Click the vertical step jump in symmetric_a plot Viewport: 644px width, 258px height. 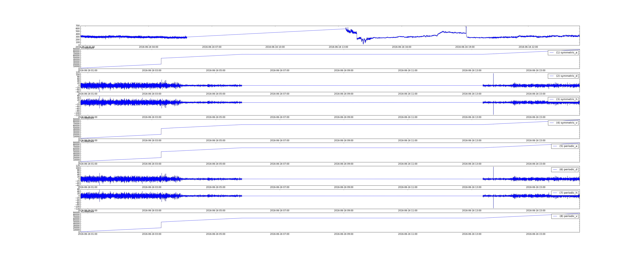tap(161, 61)
